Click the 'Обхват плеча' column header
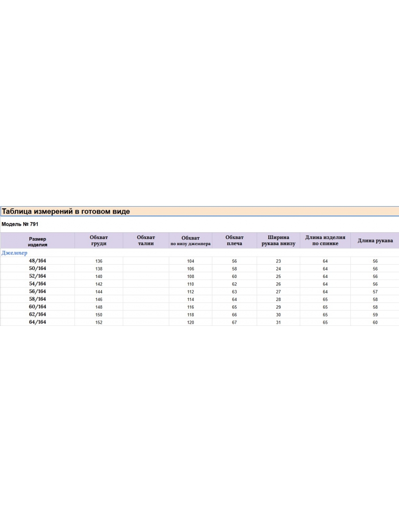This screenshot has width=399, height=532. click(234, 241)
